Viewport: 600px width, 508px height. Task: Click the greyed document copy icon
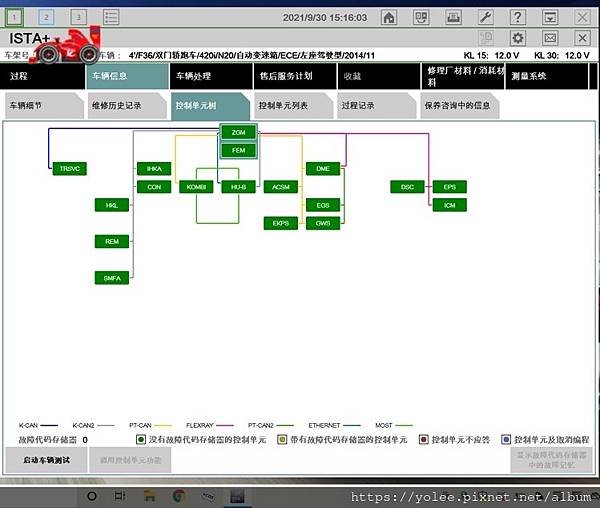pyautogui.click(x=486, y=38)
